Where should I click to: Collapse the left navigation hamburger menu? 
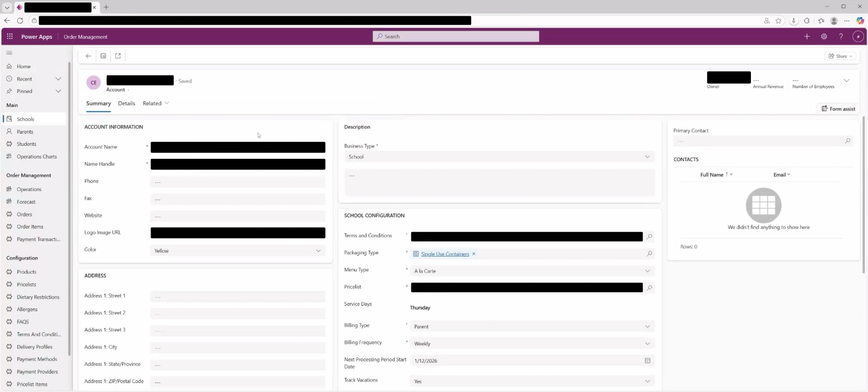click(x=9, y=53)
